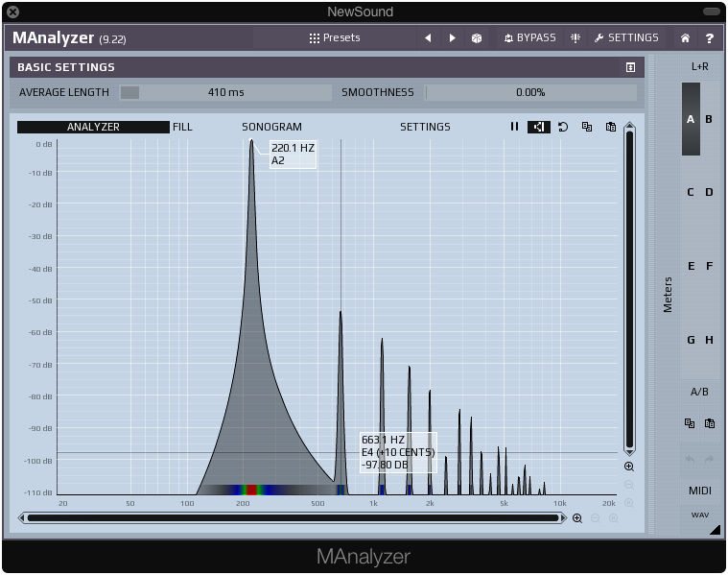Click the MIDI button
The image size is (728, 575).
pyautogui.click(x=699, y=491)
